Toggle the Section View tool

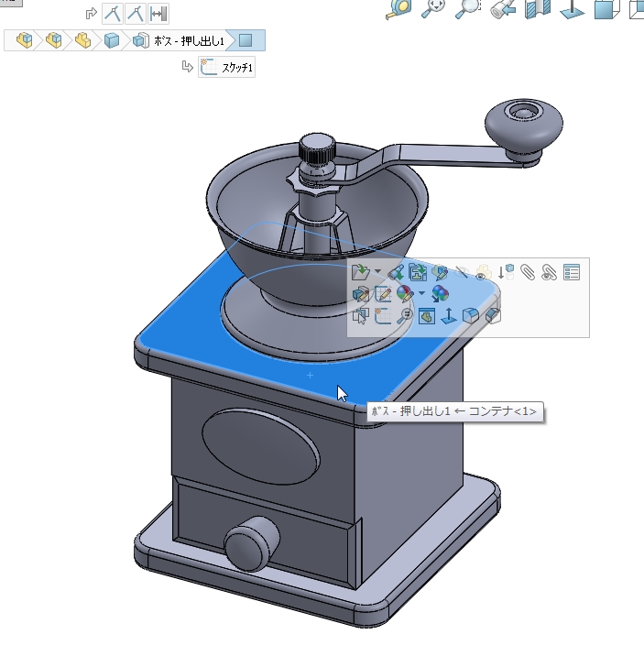point(535,8)
